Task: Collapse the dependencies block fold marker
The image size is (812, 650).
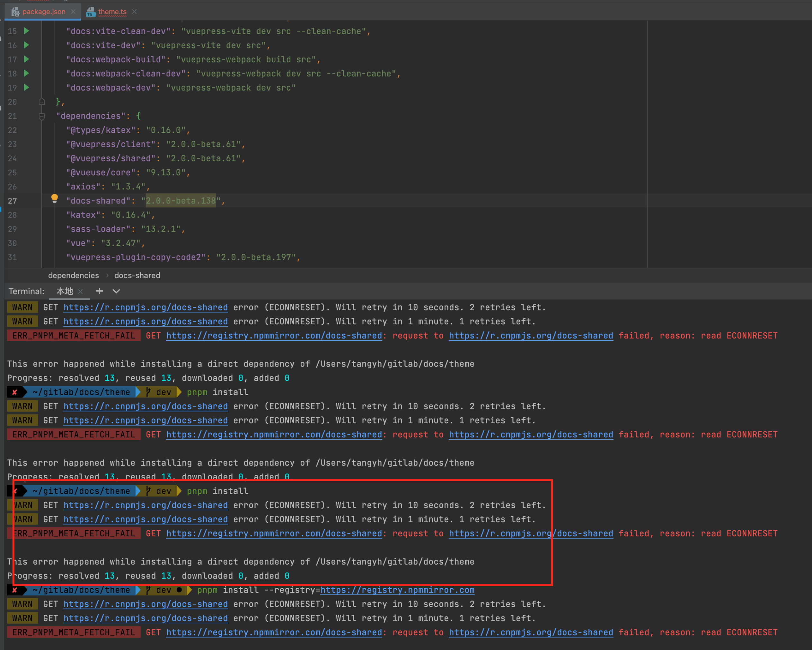Action: [x=42, y=116]
